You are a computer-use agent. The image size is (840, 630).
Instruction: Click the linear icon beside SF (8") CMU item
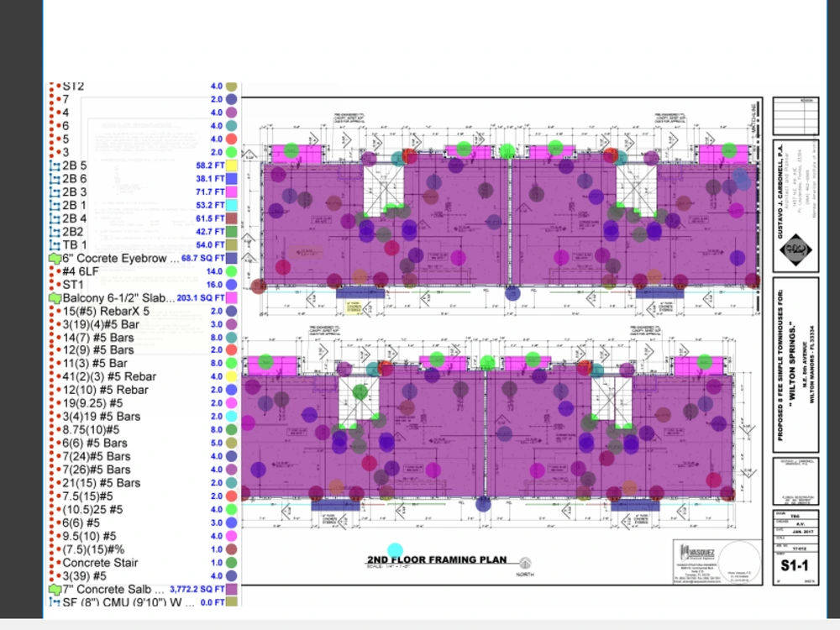click(55, 602)
